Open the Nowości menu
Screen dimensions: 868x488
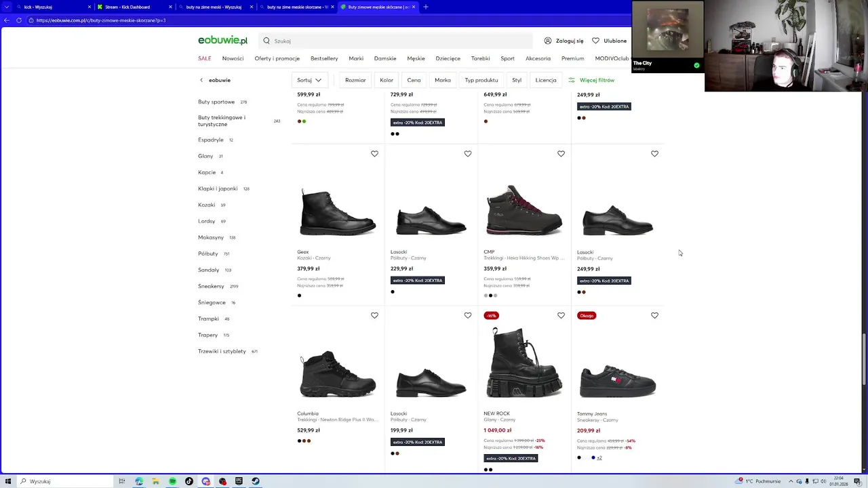click(233, 58)
